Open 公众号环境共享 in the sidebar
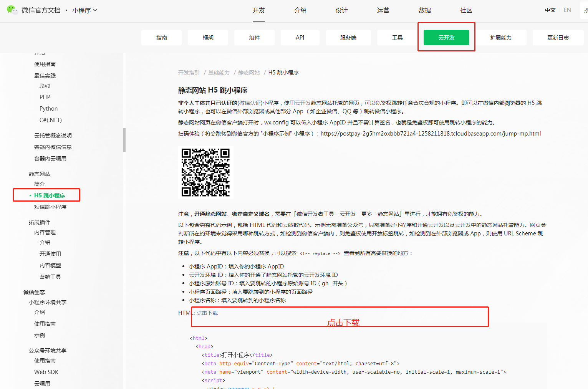The width and height of the screenshot is (588, 389). point(48,351)
